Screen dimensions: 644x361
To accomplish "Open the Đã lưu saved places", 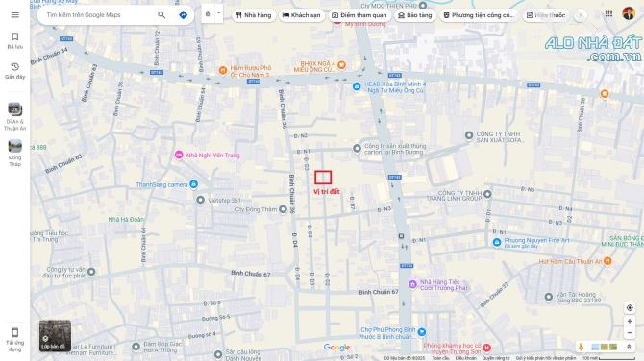I will (14, 41).
